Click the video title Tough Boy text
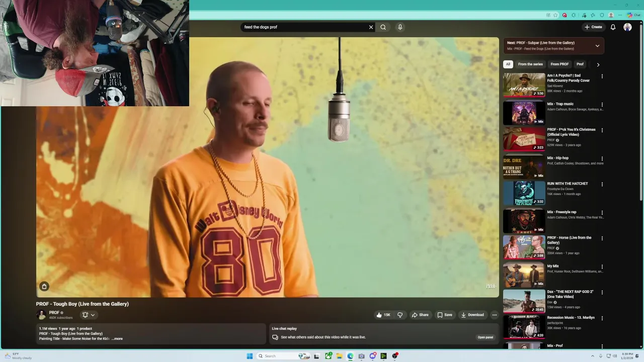The width and height of the screenshot is (644, 362). pyautogui.click(x=82, y=304)
